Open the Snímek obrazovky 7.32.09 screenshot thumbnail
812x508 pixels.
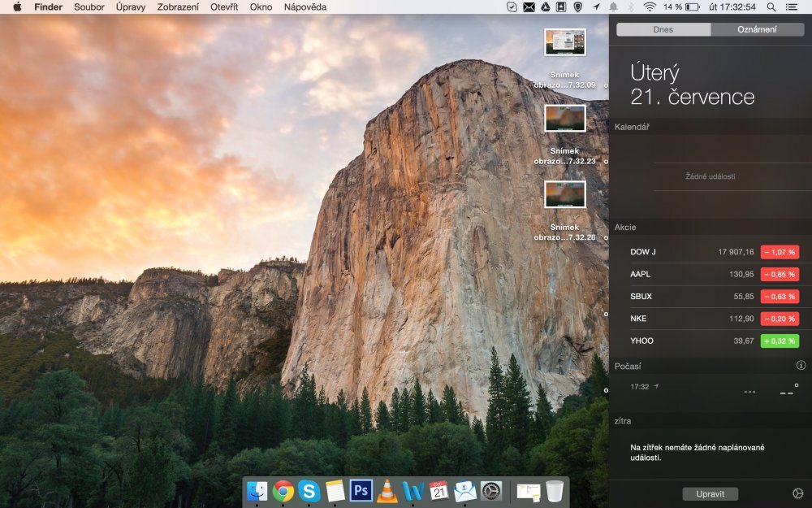(x=565, y=43)
